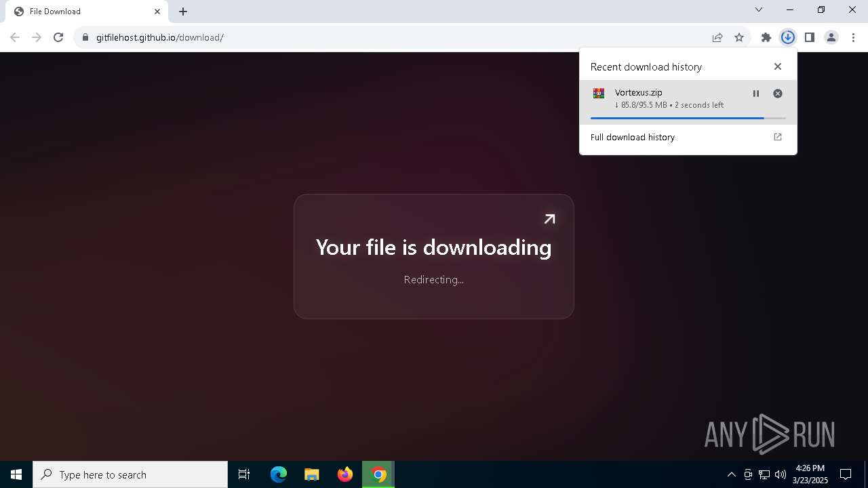Close the Recent download history popup

tap(778, 66)
